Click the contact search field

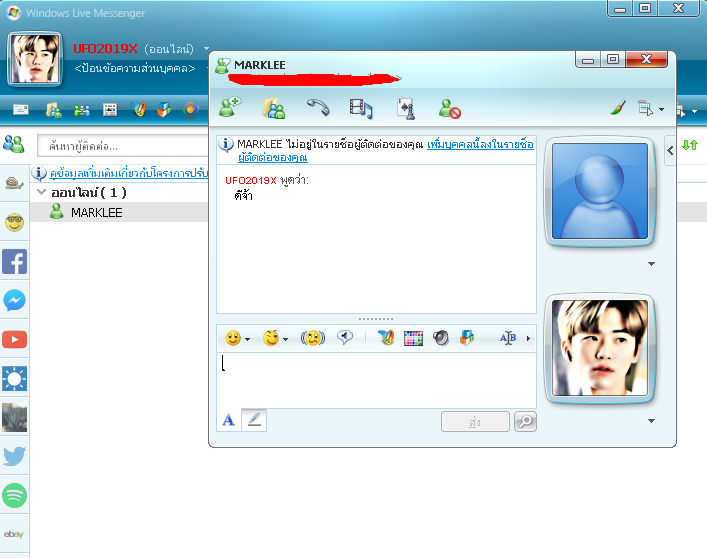tap(123, 146)
